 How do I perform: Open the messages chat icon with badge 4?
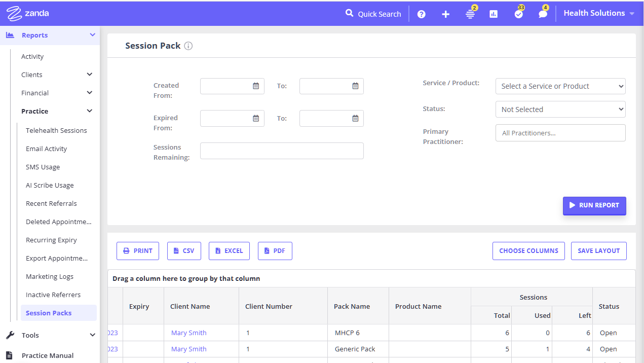tap(543, 14)
